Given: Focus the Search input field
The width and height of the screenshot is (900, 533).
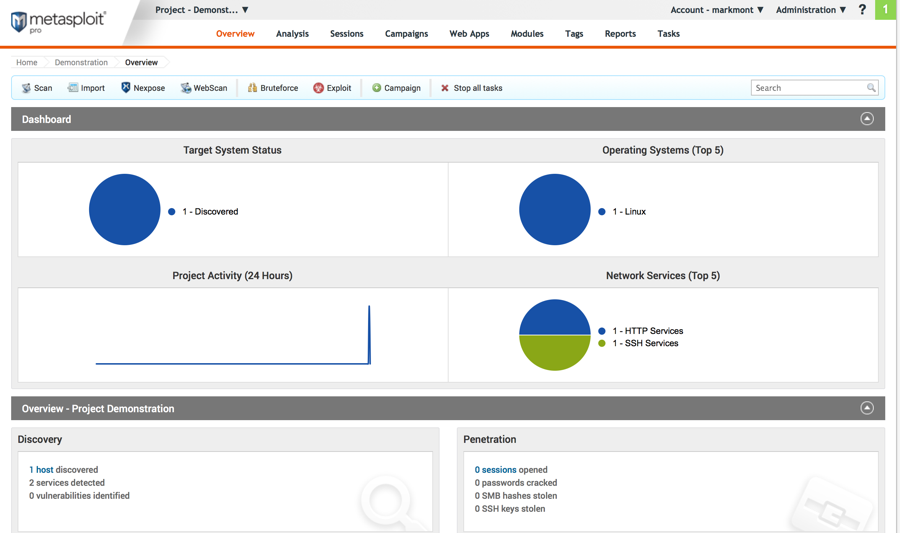Looking at the screenshot, I should pos(814,88).
